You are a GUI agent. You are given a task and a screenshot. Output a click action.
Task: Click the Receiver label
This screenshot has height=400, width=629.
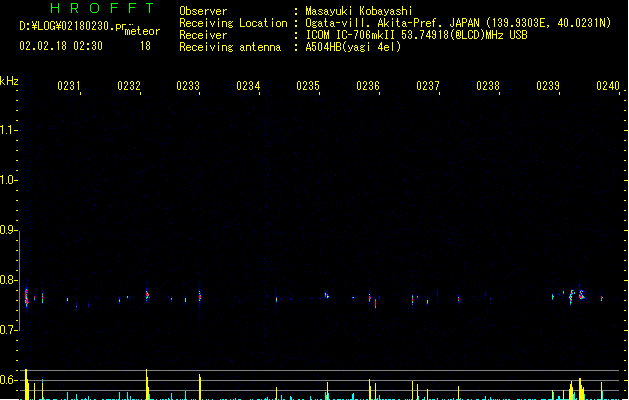[x=203, y=35]
